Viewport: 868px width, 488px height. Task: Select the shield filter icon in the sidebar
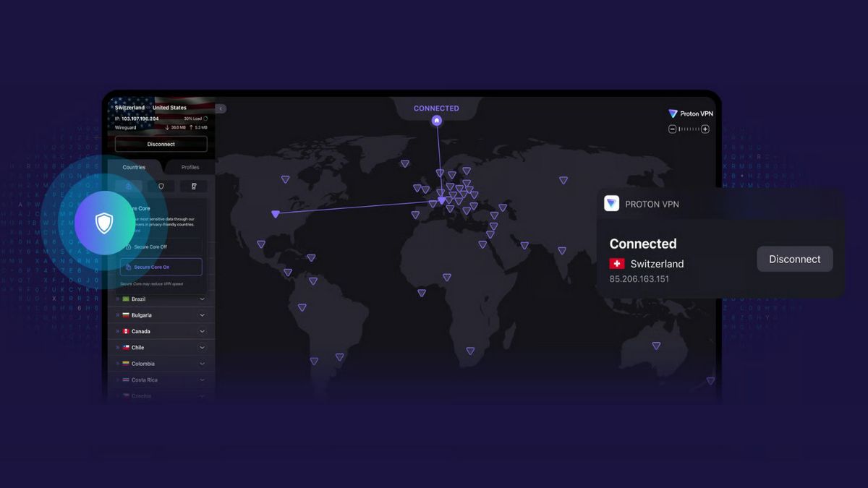[161, 187]
